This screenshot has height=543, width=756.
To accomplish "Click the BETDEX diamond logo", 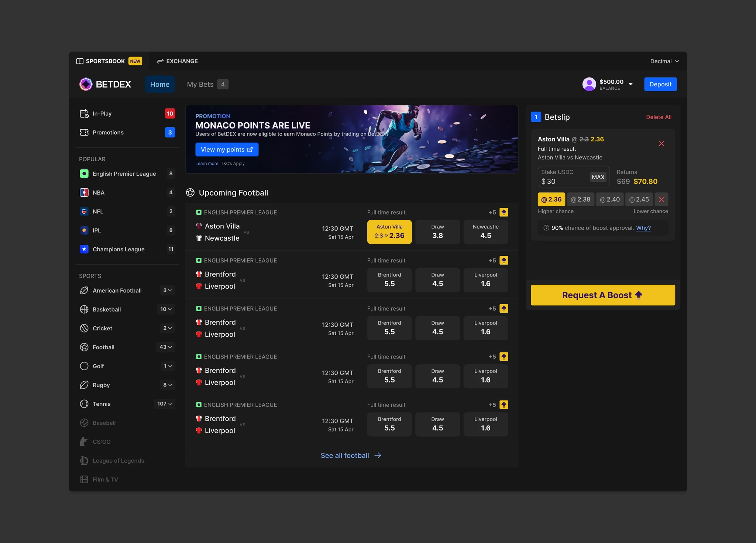I will point(86,84).
